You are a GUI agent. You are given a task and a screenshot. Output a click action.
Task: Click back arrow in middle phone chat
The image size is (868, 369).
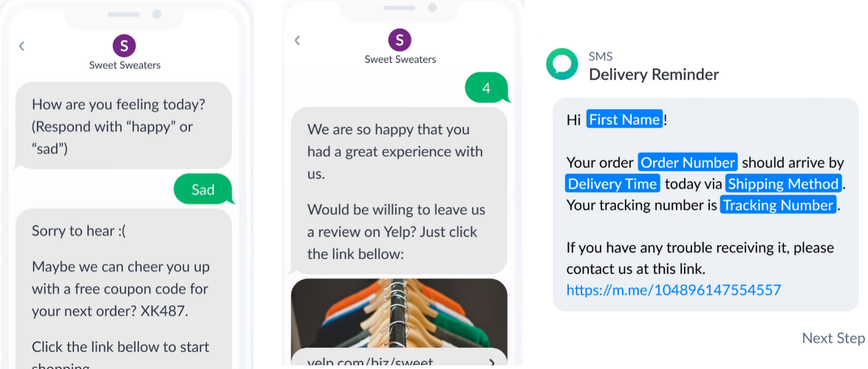[297, 40]
